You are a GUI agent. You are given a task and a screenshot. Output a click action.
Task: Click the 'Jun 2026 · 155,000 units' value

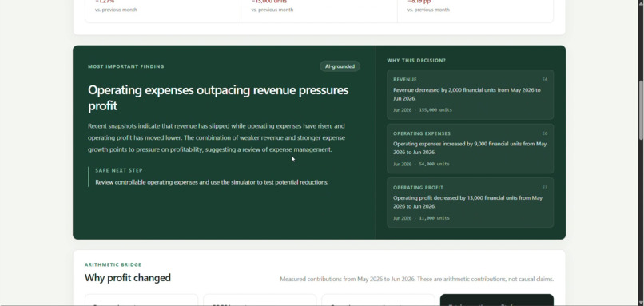click(x=423, y=110)
